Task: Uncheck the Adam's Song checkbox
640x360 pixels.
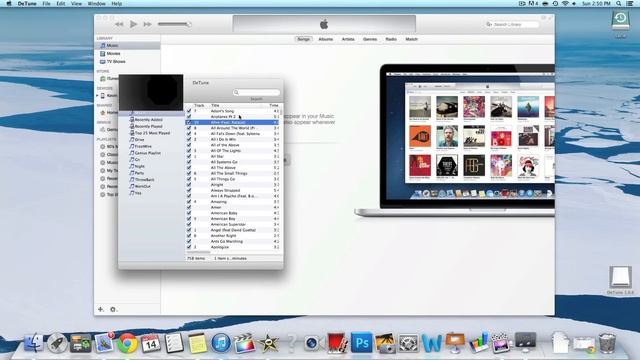Action: [189, 111]
